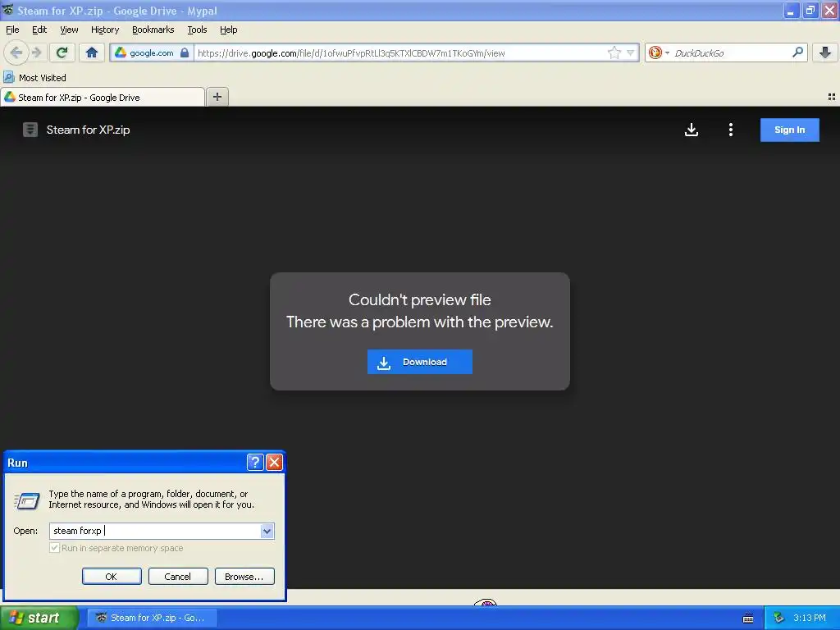Open the View menu
The height and width of the screenshot is (630, 840).
point(69,30)
